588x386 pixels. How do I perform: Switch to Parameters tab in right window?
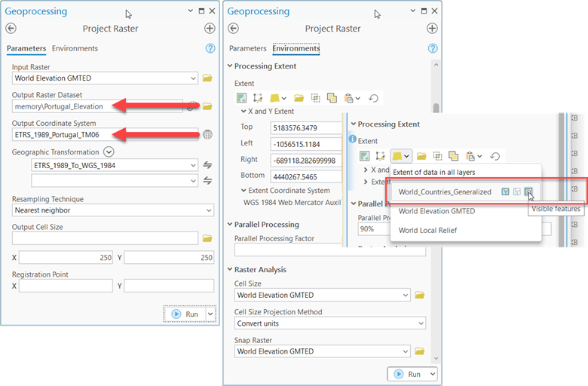tap(247, 48)
